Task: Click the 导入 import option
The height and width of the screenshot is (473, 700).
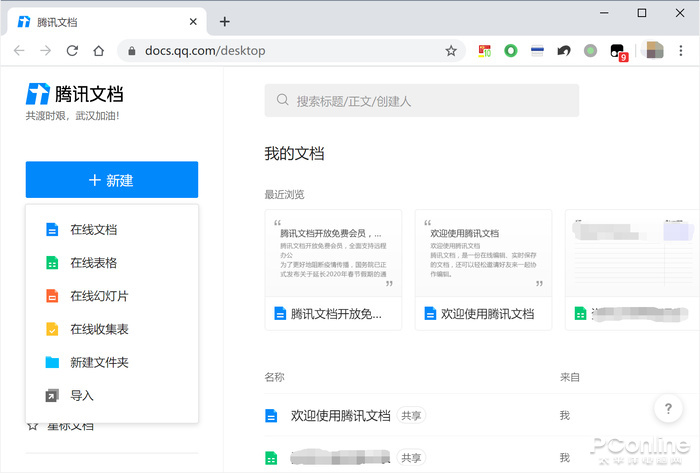Action: [x=81, y=395]
